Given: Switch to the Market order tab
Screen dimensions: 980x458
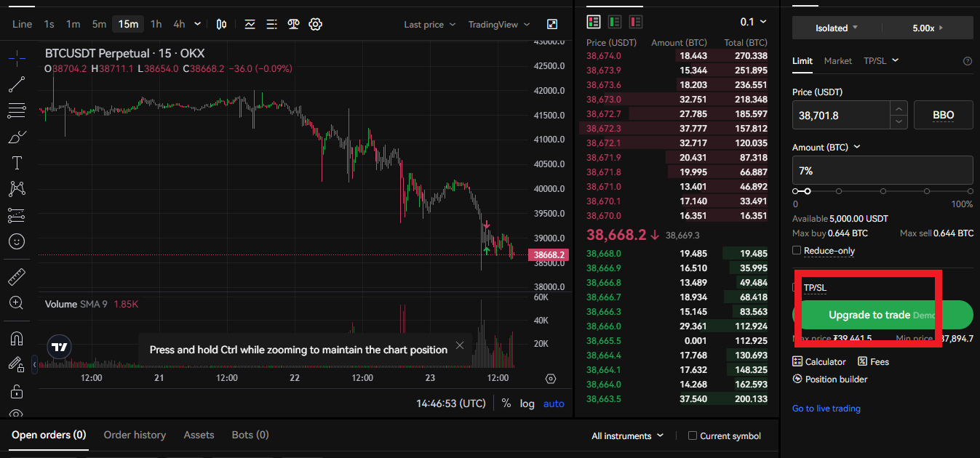Looking at the screenshot, I should pos(837,61).
